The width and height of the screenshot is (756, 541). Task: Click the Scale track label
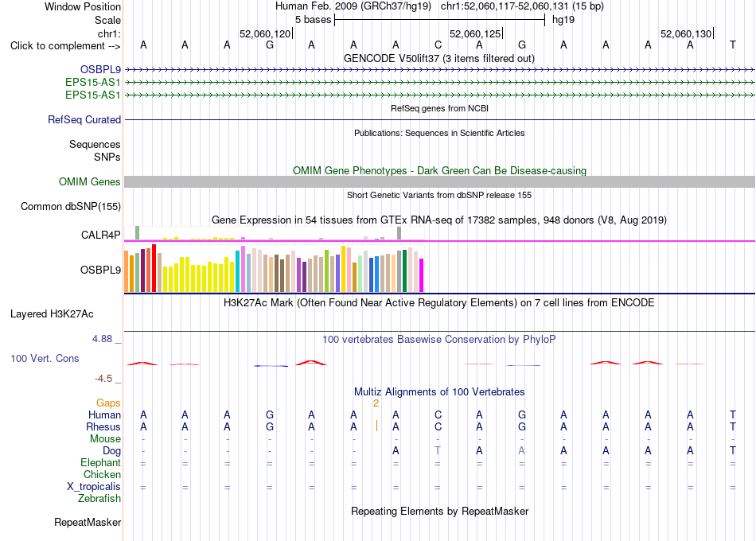[x=107, y=20]
